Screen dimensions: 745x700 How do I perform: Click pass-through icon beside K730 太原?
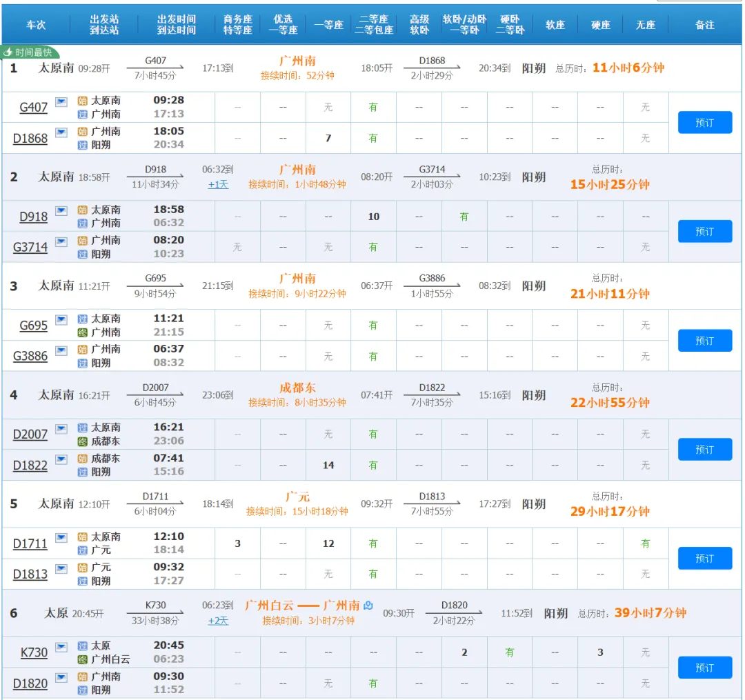(x=82, y=646)
